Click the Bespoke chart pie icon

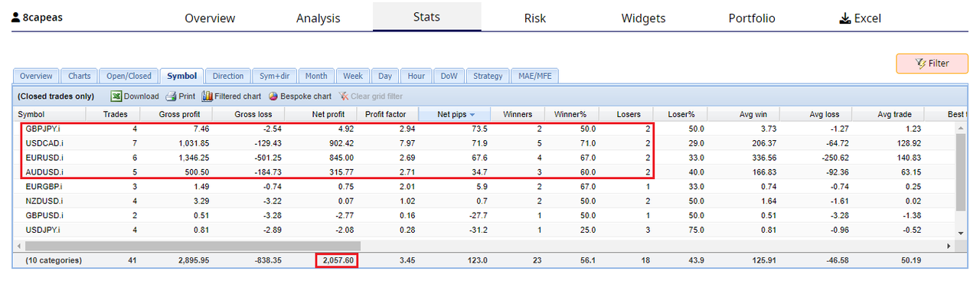[x=273, y=96]
